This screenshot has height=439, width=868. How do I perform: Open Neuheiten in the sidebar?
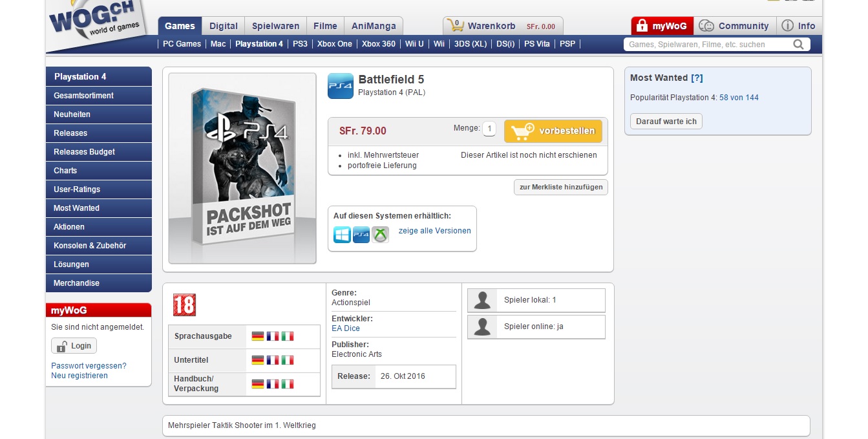(99, 114)
